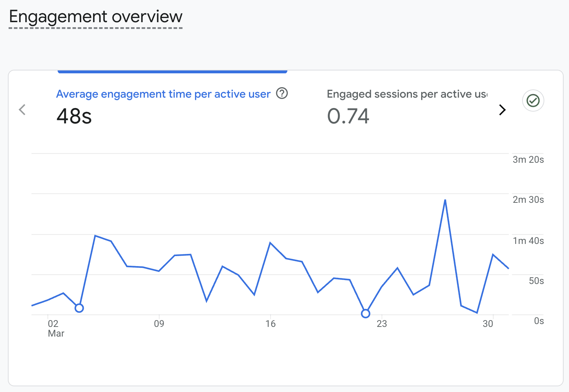The height and width of the screenshot is (392, 569).
Task: Click the 48s metric value
Action: coord(74,116)
